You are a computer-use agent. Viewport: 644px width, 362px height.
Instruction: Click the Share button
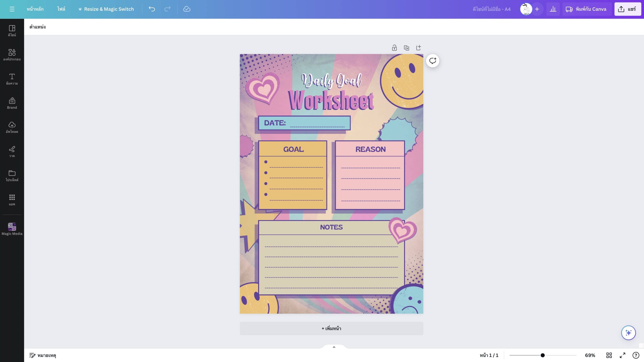627,9
